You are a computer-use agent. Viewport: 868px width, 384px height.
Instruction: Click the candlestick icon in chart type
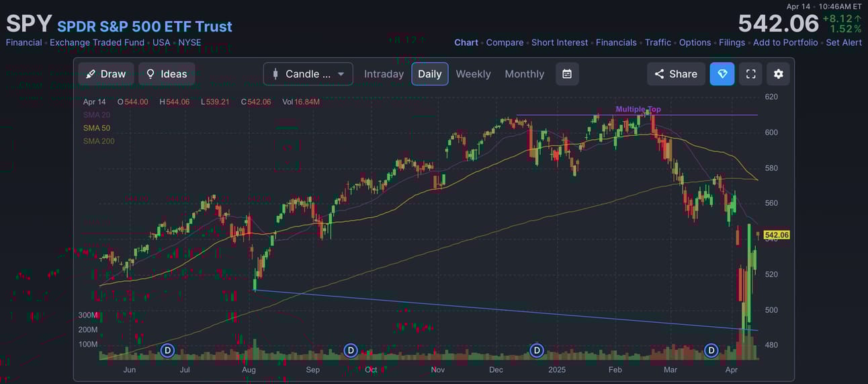[x=275, y=74]
